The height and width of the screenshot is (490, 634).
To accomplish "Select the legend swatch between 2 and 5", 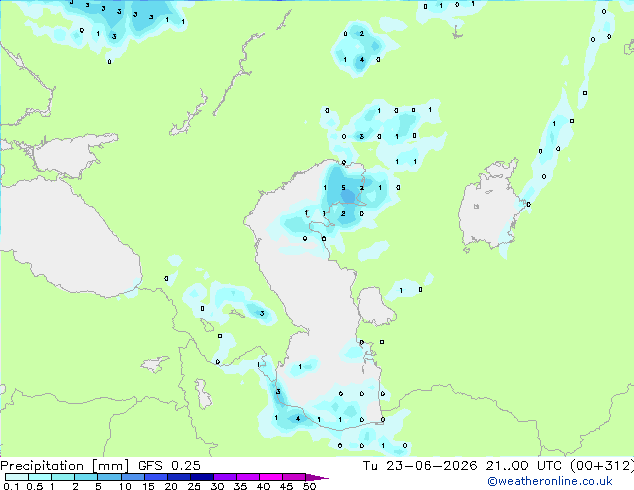I will click(x=86, y=477).
